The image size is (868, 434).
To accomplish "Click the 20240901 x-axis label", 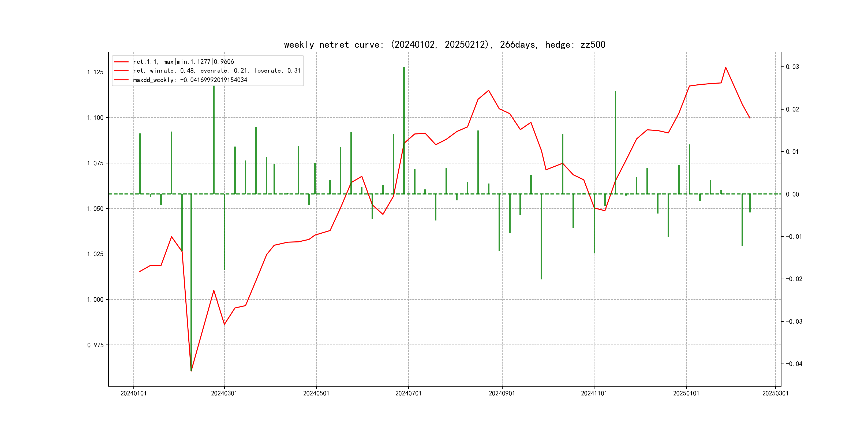I will click(502, 393).
